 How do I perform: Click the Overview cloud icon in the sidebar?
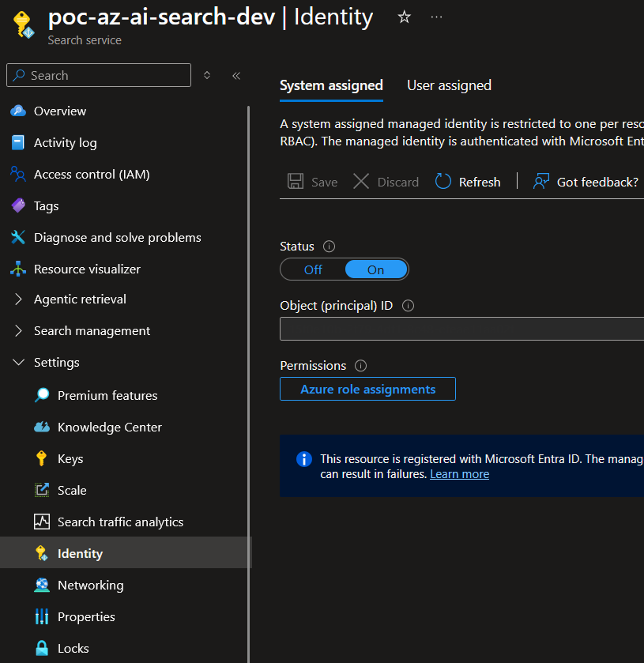17,111
